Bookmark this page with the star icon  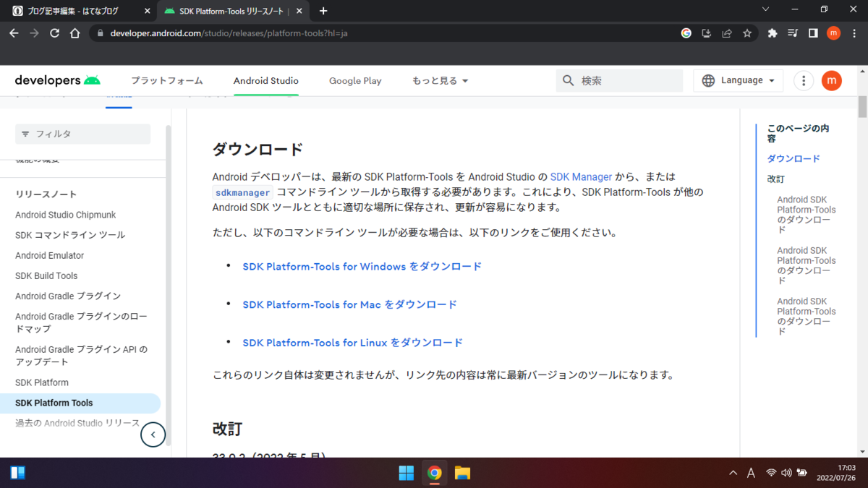pos(747,33)
